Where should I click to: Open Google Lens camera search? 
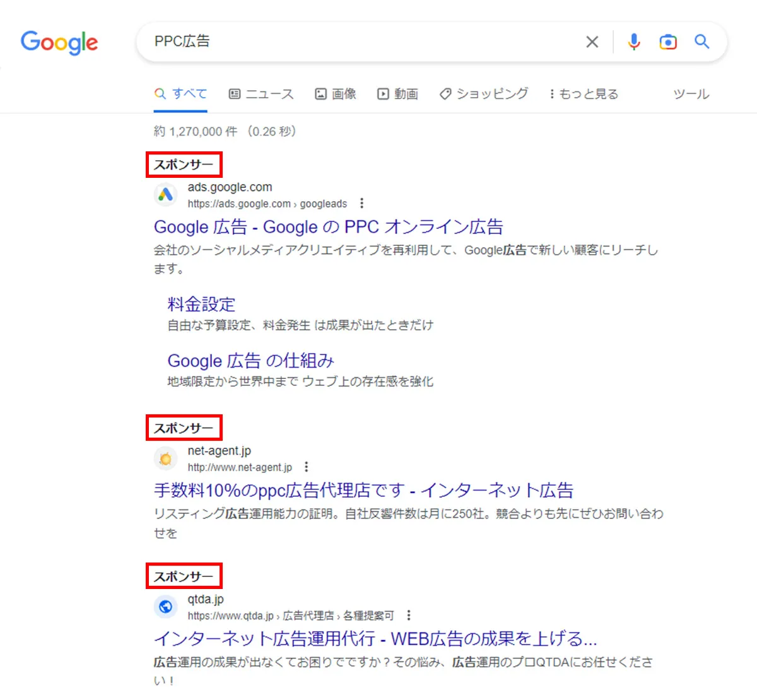tap(667, 42)
